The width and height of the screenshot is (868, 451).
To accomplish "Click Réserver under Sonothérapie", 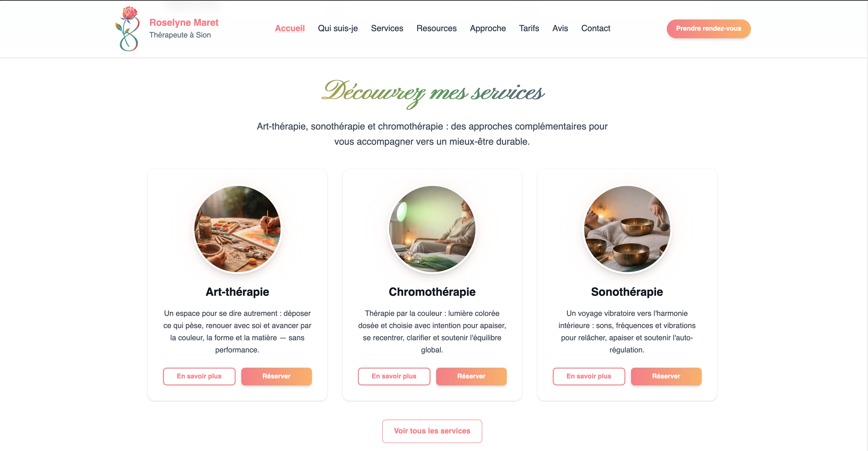I will pos(666,376).
